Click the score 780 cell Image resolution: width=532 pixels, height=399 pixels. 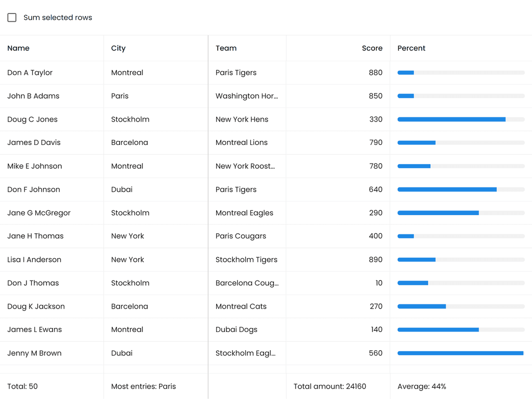376,166
